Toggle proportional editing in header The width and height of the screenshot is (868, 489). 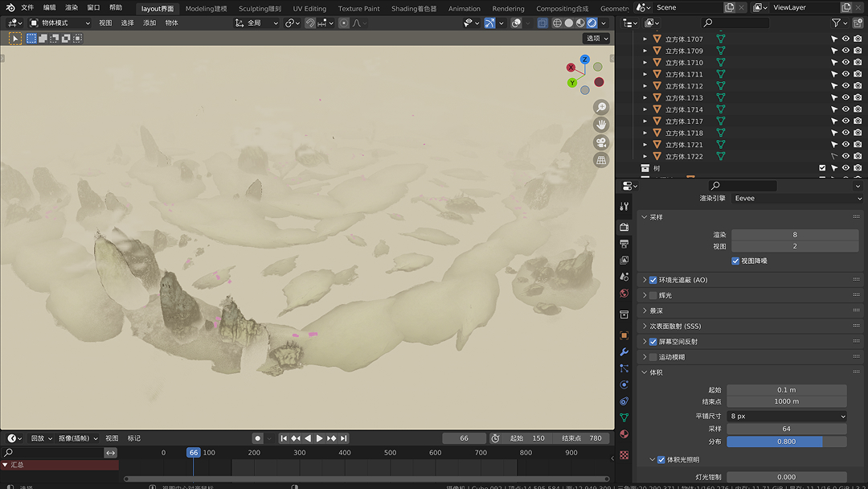344,23
